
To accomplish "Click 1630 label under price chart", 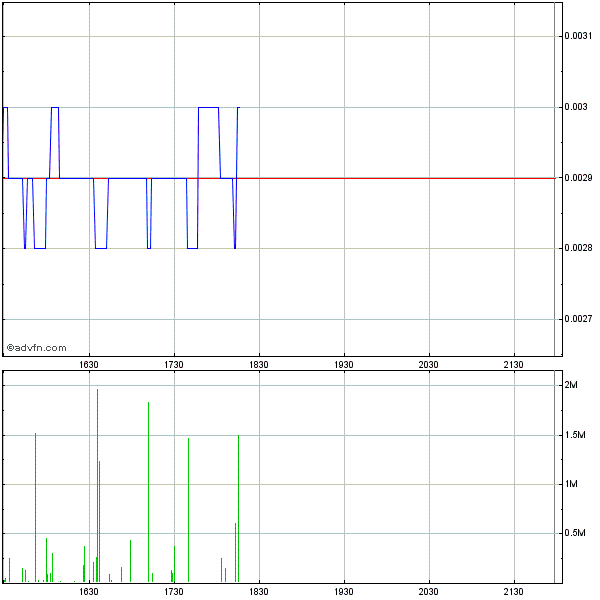I will (x=89, y=365).
